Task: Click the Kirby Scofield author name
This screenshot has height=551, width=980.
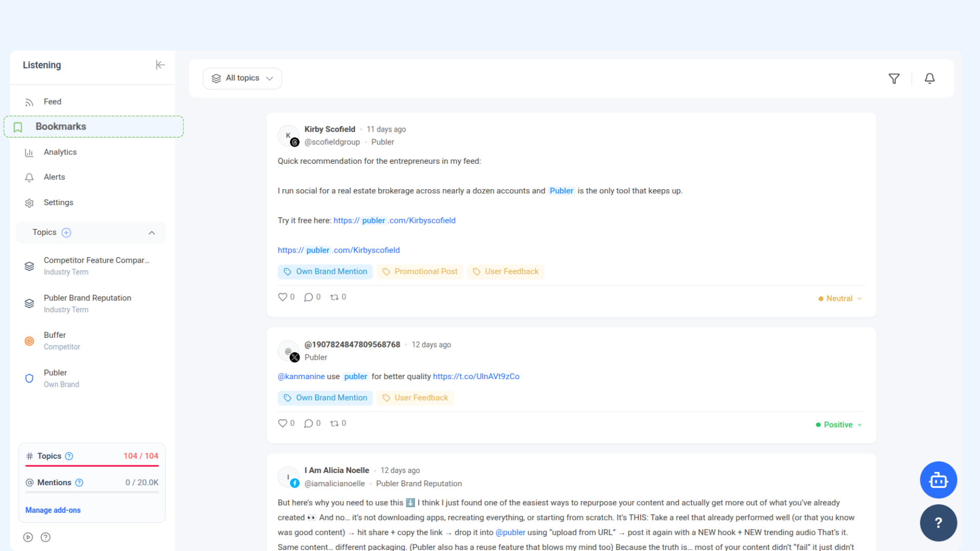Action: (x=330, y=129)
